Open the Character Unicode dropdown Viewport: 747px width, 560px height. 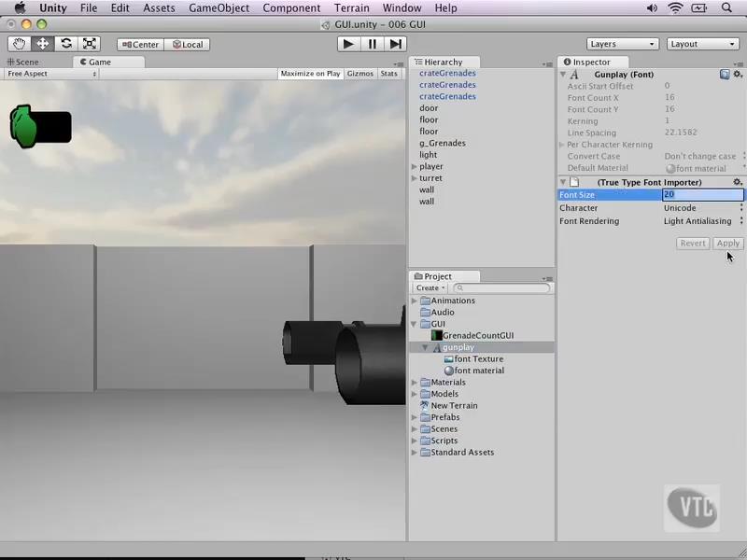click(703, 208)
